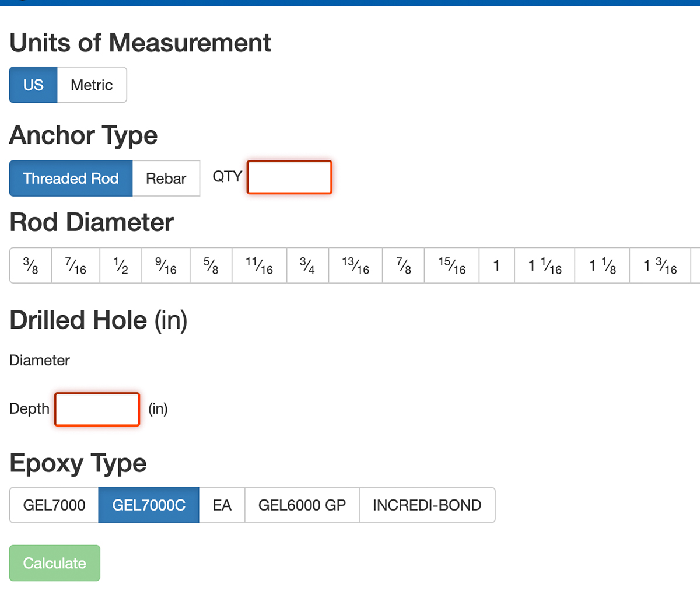Pick the 1/2 rod diameter

click(121, 266)
